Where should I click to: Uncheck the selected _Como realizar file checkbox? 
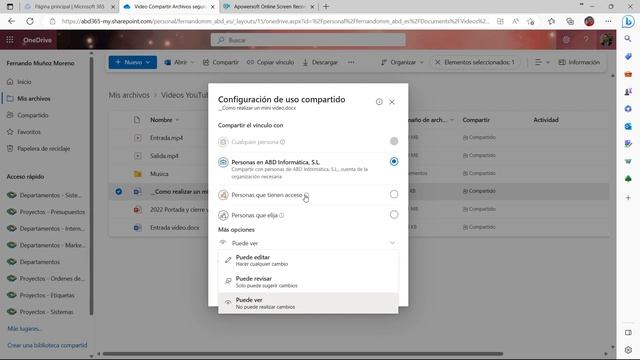tap(118, 191)
